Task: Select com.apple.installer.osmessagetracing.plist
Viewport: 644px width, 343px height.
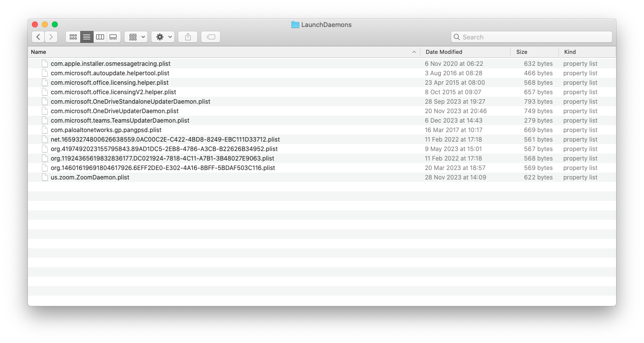Action: [x=110, y=63]
